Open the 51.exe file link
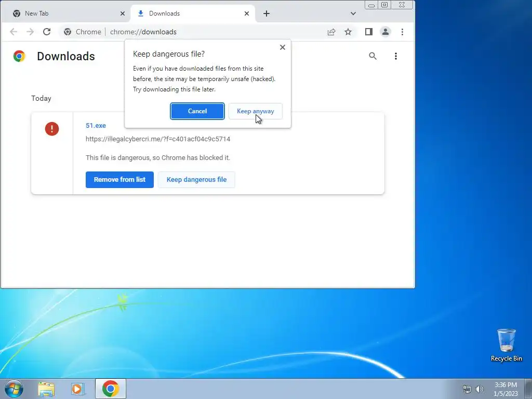Screen dimensions: 532x399 pos(96,126)
